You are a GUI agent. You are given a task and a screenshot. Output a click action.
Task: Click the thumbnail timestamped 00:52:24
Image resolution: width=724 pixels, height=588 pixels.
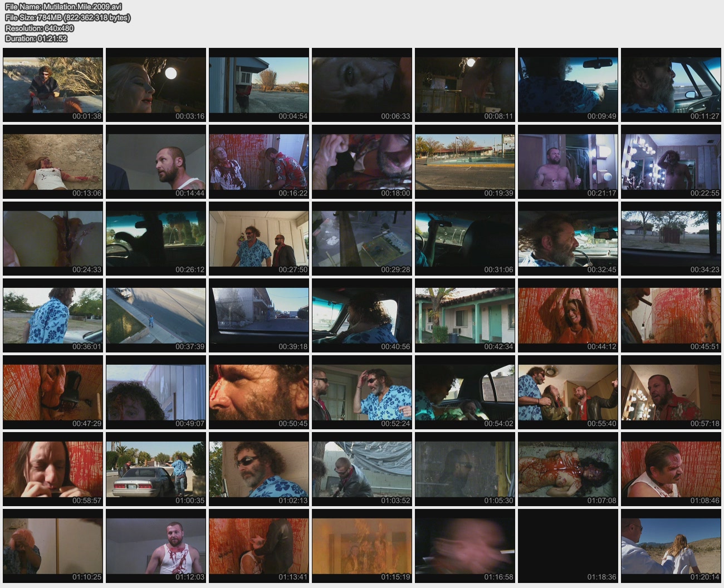coord(362,393)
